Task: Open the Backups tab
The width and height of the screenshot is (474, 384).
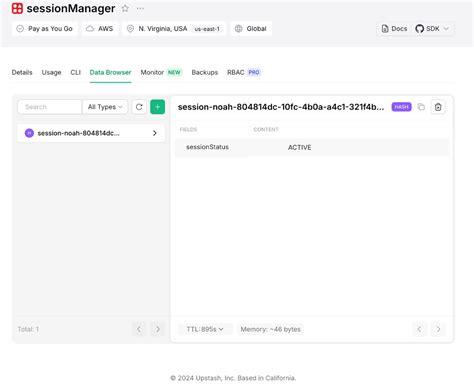Action: point(205,72)
